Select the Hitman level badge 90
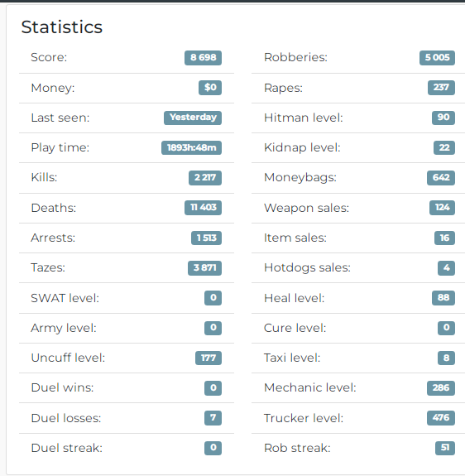 pos(443,118)
